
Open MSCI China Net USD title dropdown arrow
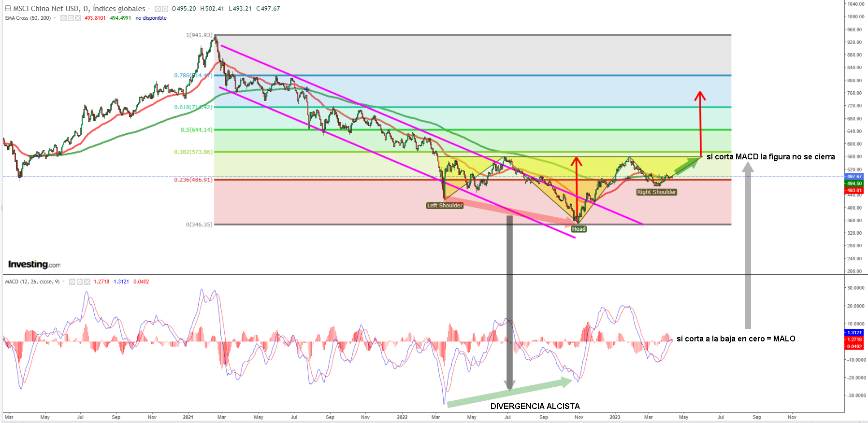coord(149,9)
